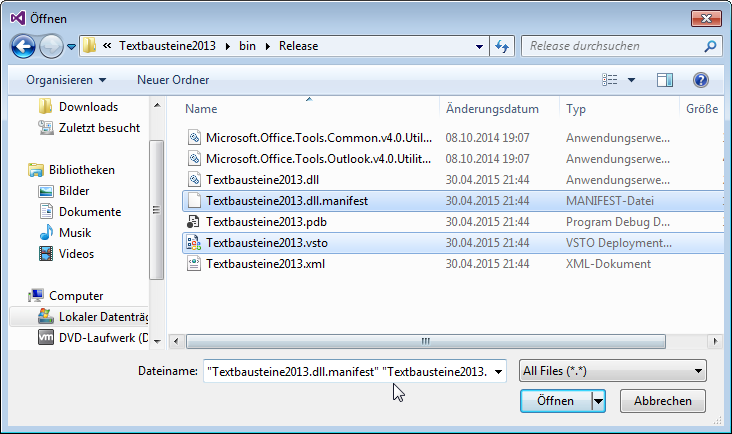Click the Öffnen button
732x434 pixels.
556,401
